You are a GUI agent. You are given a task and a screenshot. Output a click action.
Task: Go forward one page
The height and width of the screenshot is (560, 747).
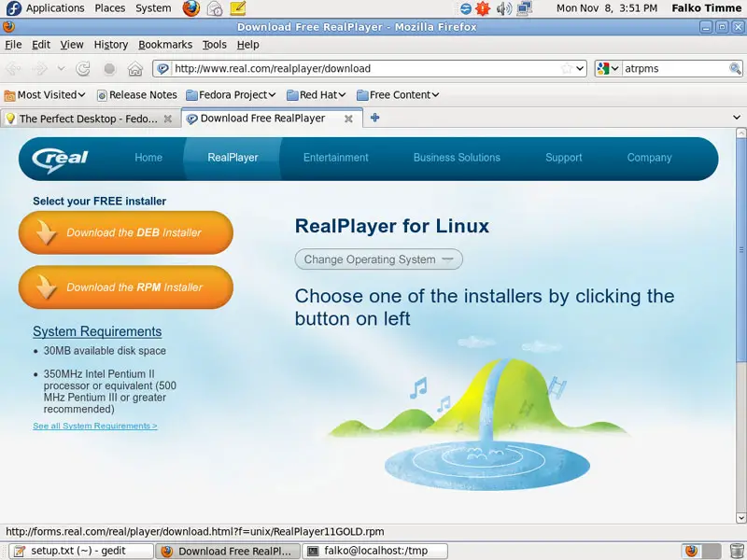point(40,68)
